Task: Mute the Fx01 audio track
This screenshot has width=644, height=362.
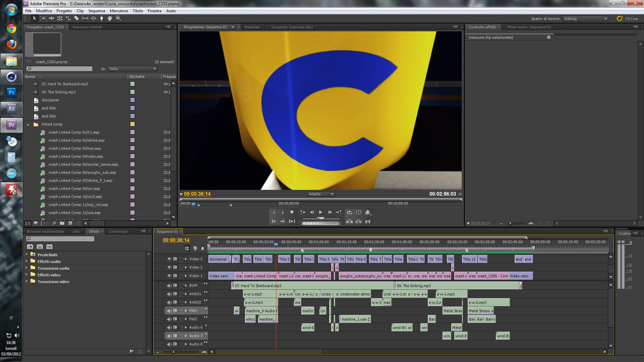Action: point(169,311)
